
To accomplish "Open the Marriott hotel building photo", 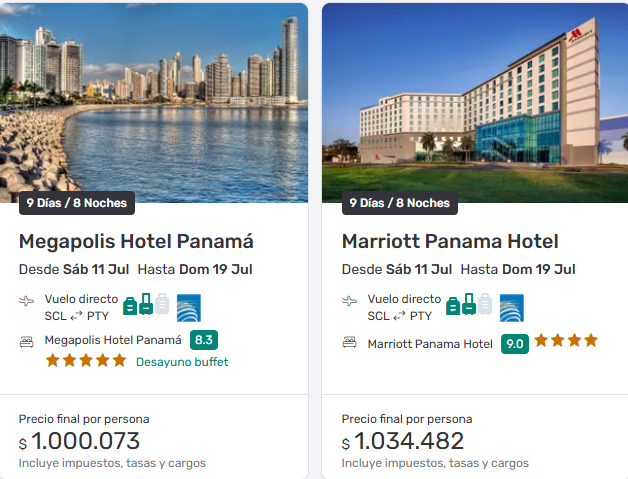I will point(475,100).
